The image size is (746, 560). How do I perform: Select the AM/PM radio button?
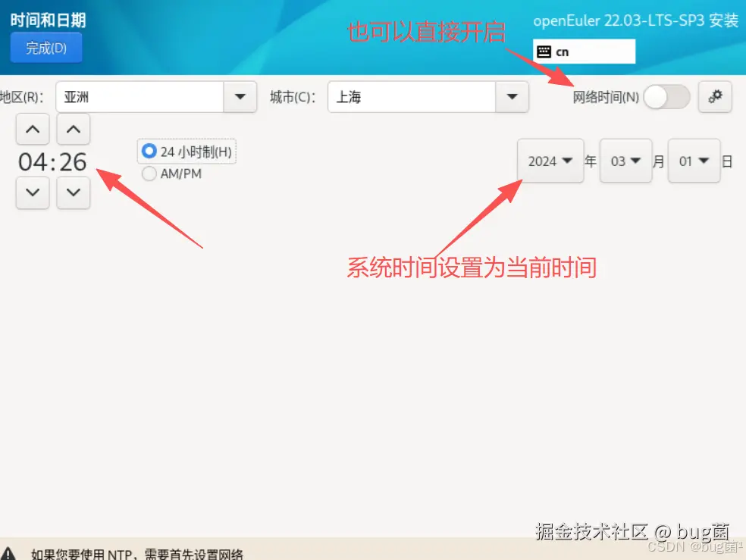pyautogui.click(x=149, y=174)
